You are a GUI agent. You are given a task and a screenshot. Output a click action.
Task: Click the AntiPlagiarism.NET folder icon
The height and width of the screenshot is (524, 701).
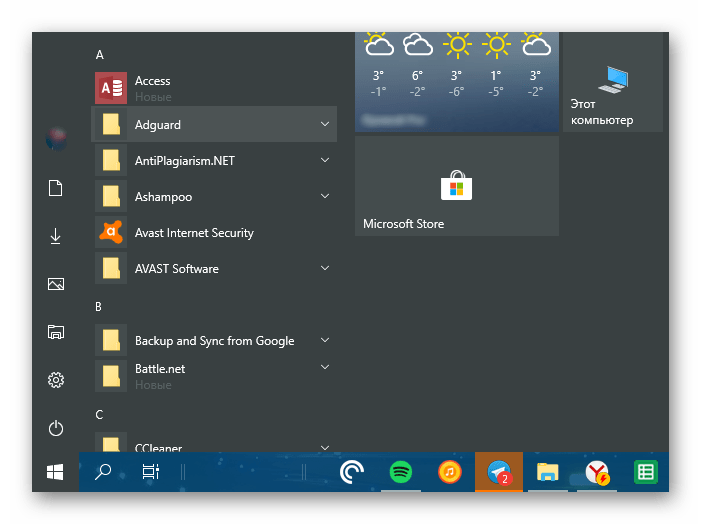coord(111,160)
